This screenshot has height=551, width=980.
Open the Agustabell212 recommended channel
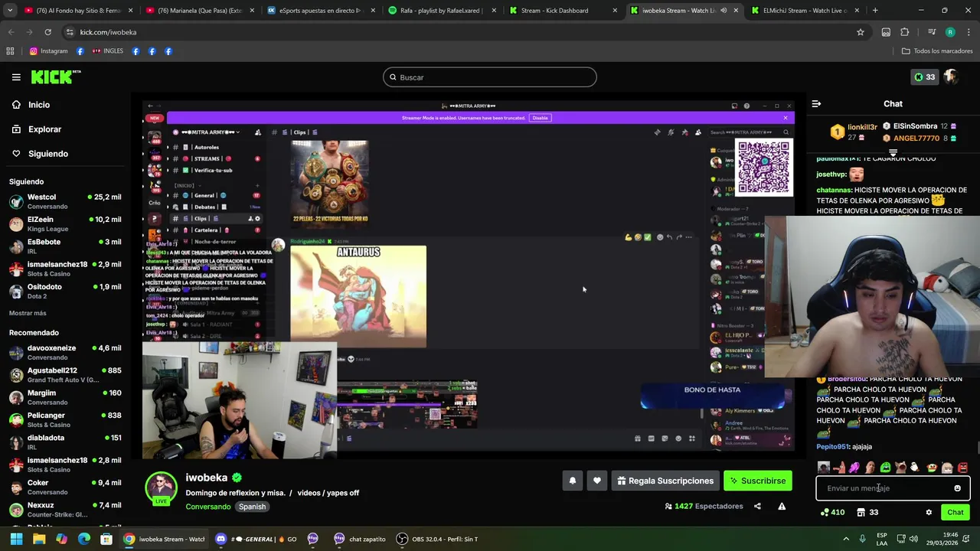pyautogui.click(x=64, y=375)
